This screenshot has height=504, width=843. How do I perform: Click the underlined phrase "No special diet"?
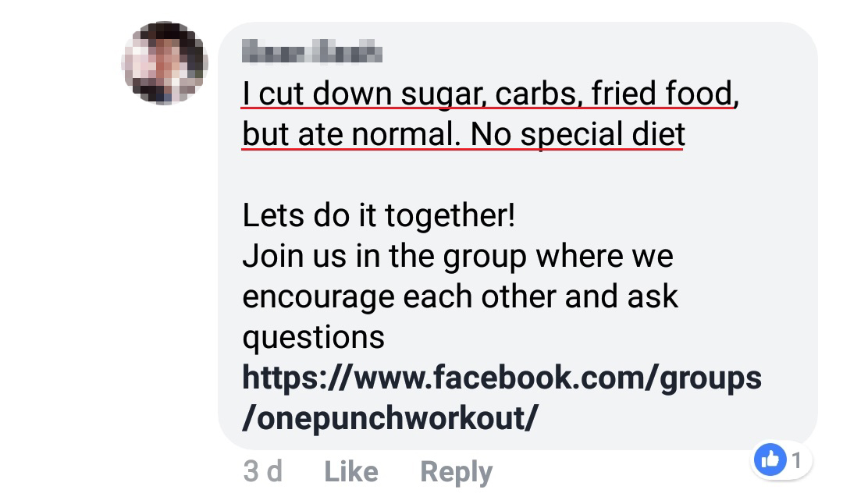(578, 134)
